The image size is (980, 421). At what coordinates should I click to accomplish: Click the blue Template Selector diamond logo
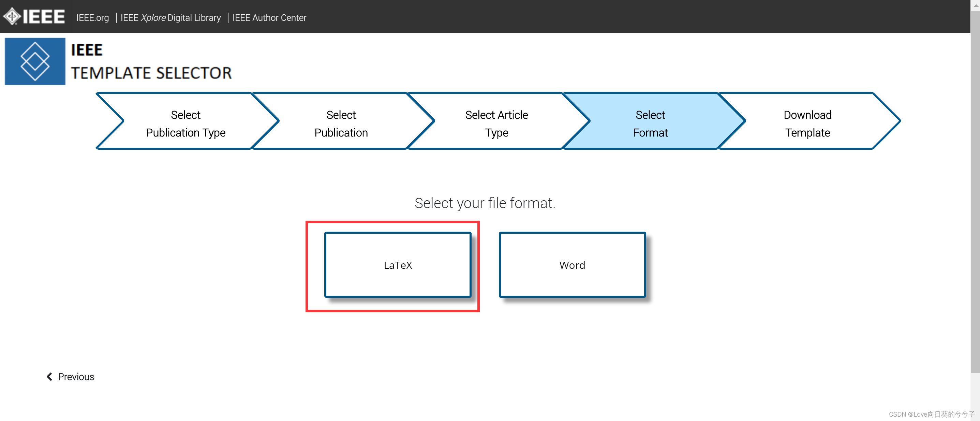click(x=35, y=61)
